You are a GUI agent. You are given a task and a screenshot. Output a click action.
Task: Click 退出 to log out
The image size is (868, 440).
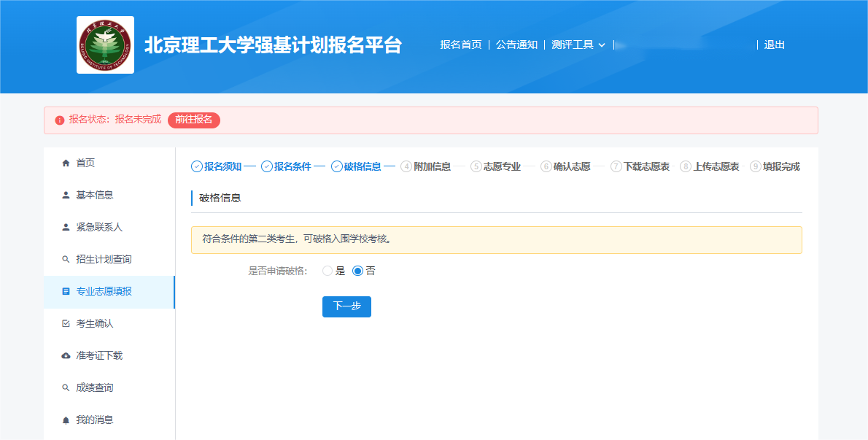pos(775,45)
